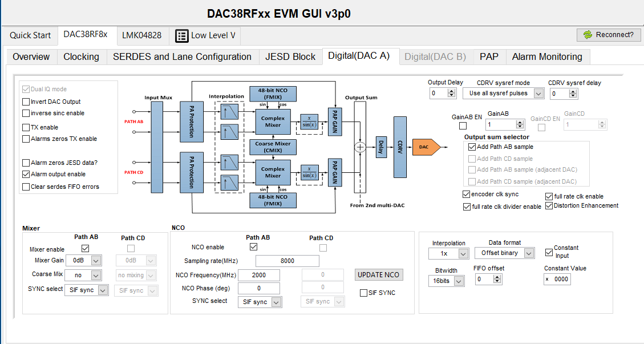Open CDRV sysref mode dropdown
The width and height of the screenshot is (644, 344).
coord(538,94)
